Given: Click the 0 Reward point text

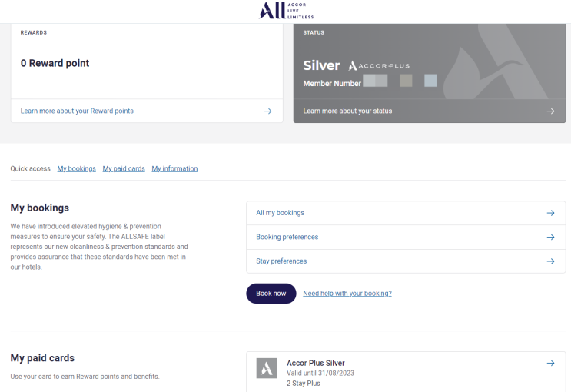Looking at the screenshot, I should [x=55, y=63].
